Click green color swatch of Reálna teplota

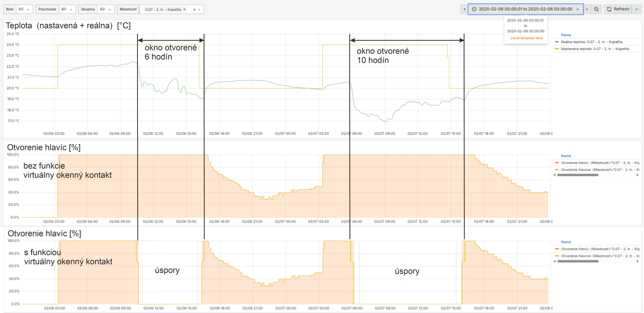tap(557, 42)
